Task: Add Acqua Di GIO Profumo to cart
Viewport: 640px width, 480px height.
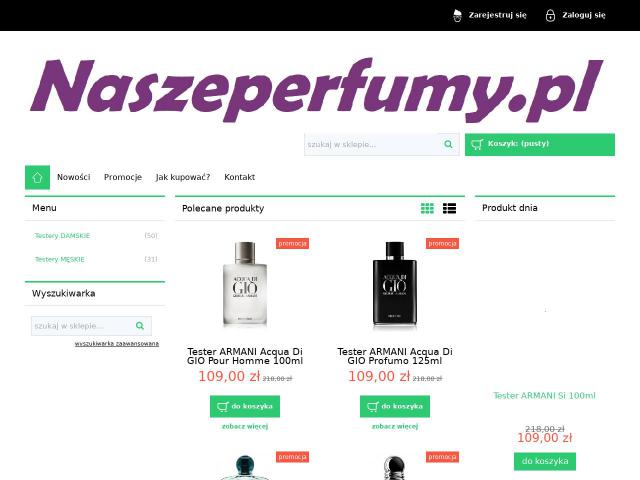Action: pos(395,407)
